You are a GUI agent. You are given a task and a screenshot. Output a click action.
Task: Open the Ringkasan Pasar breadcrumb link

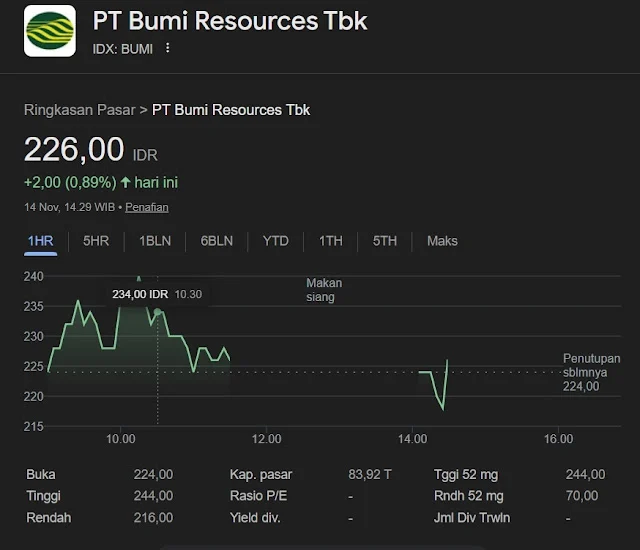click(80, 110)
